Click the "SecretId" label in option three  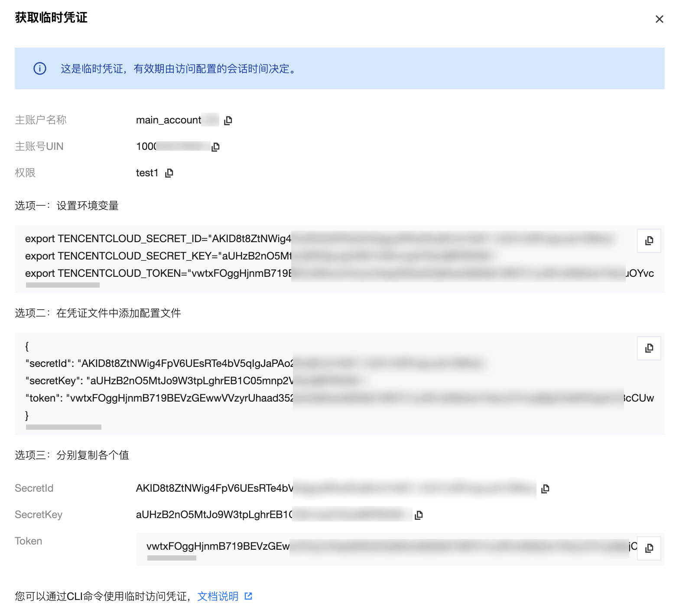[x=34, y=488]
